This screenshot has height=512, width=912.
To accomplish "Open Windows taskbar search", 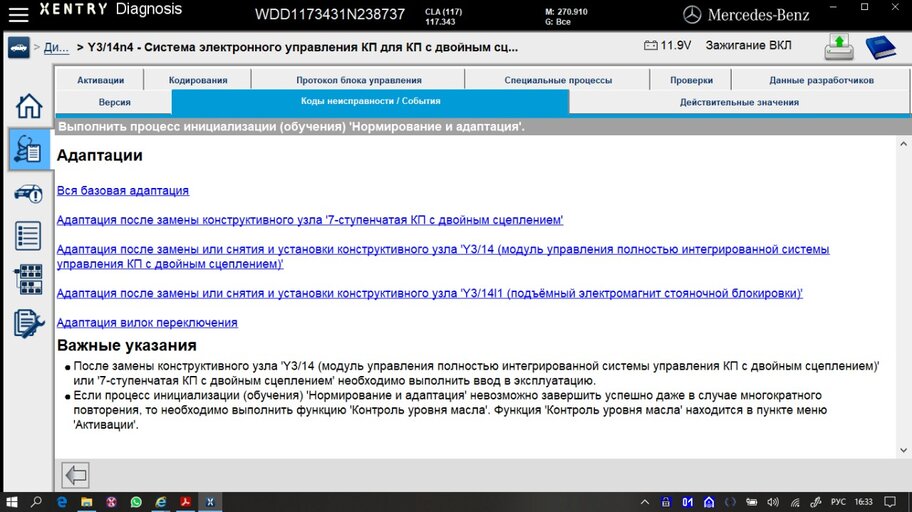I will pos(36,502).
